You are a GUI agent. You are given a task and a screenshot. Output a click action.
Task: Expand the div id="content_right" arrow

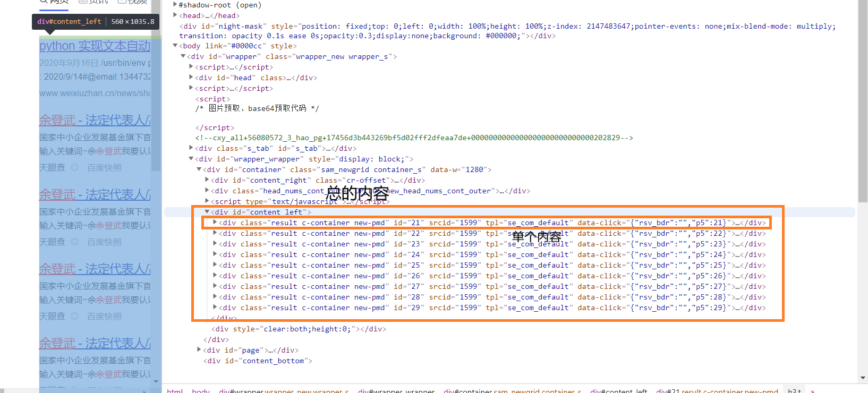[207, 180]
